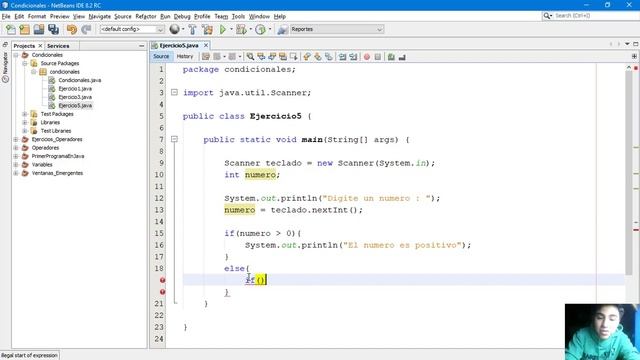Click the Redo arrow icon
This screenshot has width=640, height=360.
pyautogui.click(x=86, y=29)
